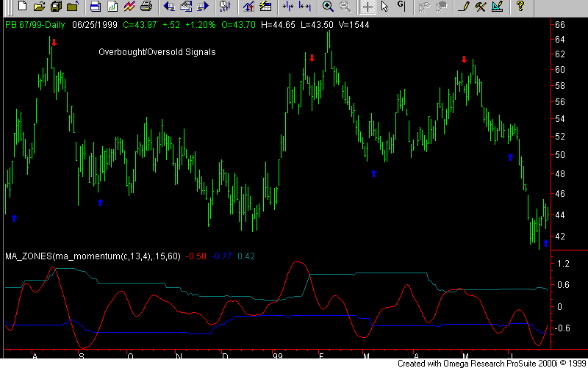This screenshot has height=368, width=588.
Task: Click the lightning bolt grid icon
Action: coord(265,6)
